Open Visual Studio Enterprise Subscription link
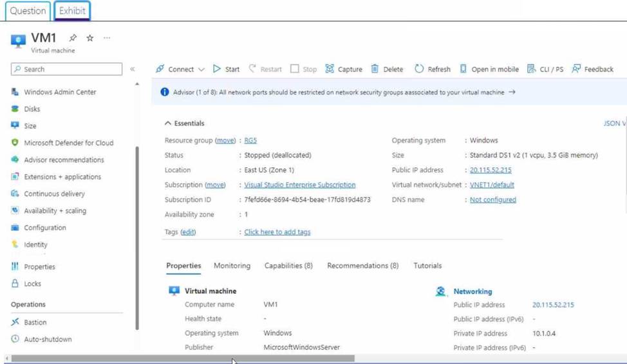 pyautogui.click(x=300, y=185)
